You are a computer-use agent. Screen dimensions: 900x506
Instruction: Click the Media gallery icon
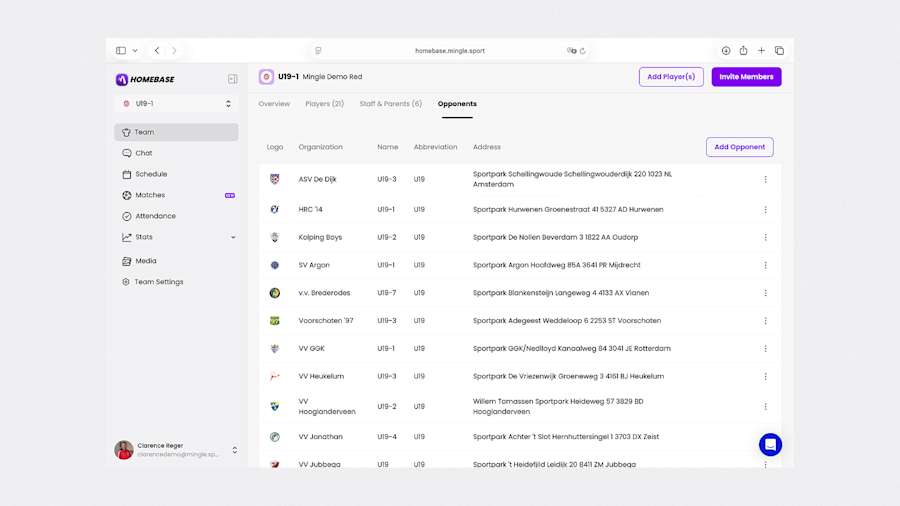(126, 261)
